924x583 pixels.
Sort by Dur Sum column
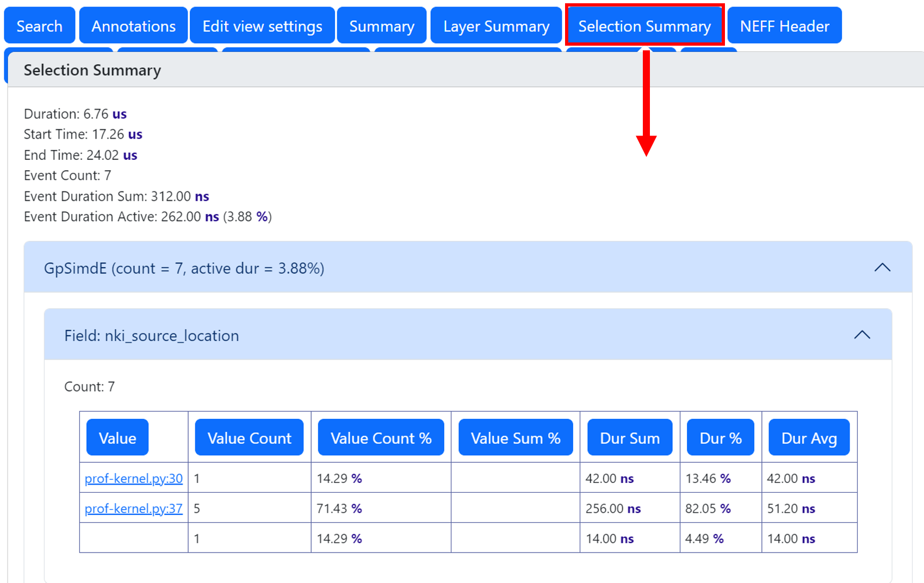[x=629, y=438]
